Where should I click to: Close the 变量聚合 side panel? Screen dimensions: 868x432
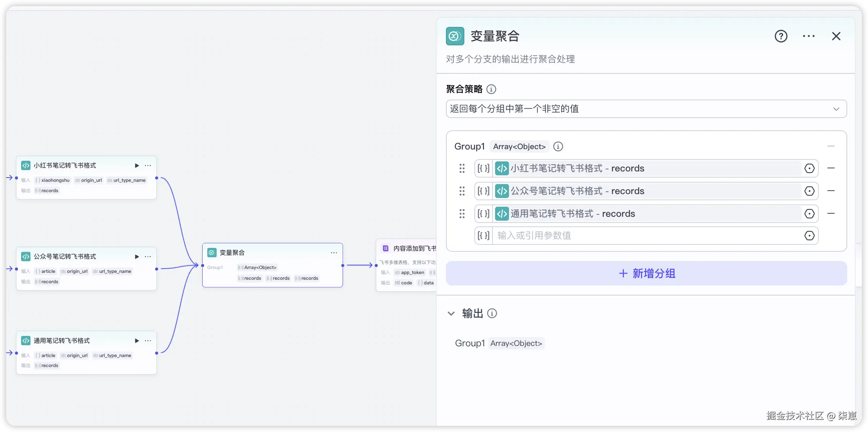(836, 36)
